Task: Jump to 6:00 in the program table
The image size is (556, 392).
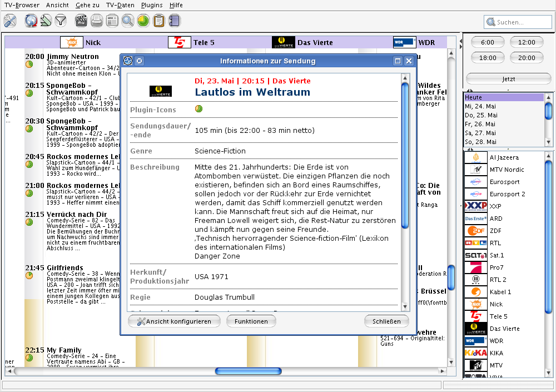Action: (488, 42)
